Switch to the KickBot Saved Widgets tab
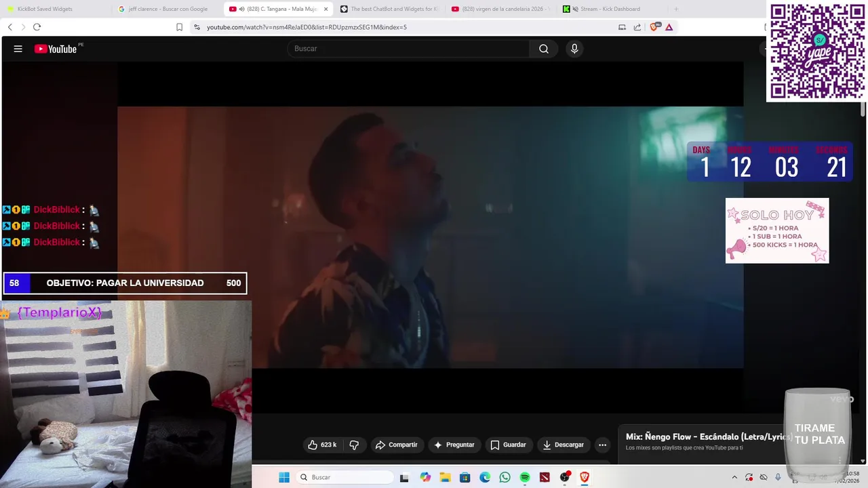 [x=56, y=9]
